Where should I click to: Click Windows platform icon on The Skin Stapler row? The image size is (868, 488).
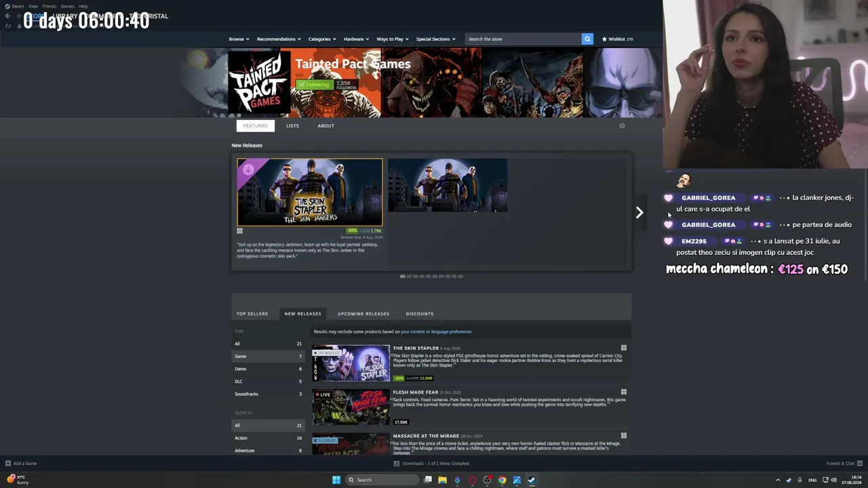[x=624, y=348]
